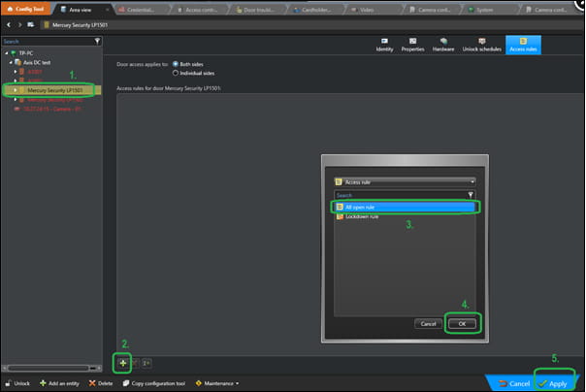
Task: Click Add an entity
Action: point(60,383)
